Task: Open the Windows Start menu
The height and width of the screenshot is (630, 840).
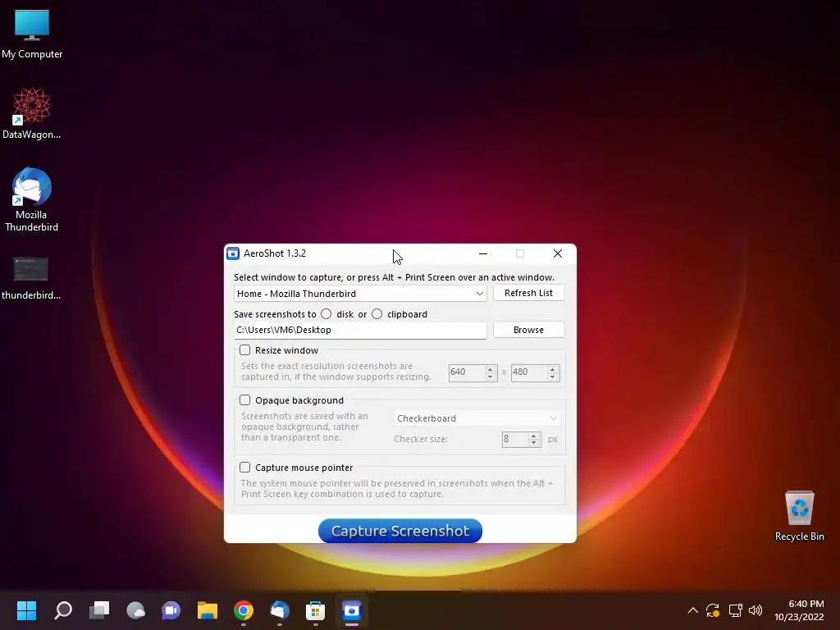Action: point(26,610)
